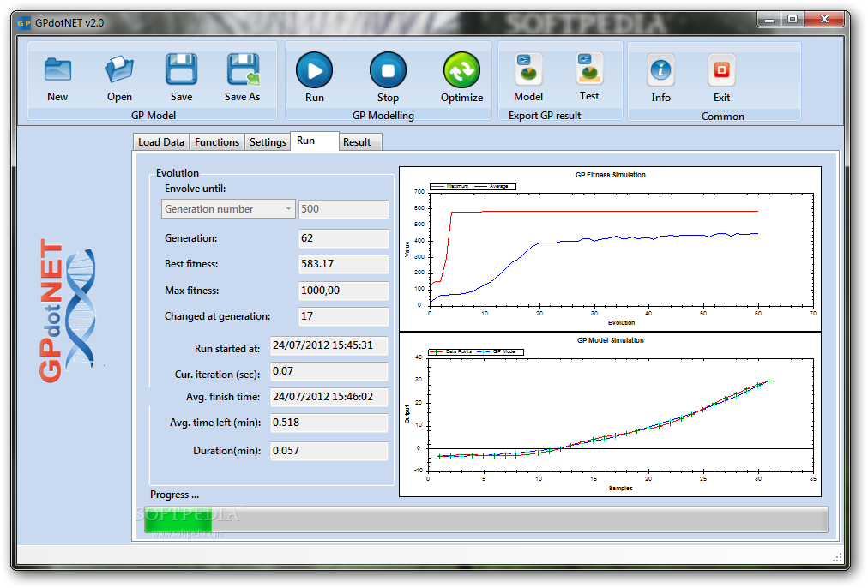Open a model with the Open icon
868x588 pixels.
tap(119, 71)
